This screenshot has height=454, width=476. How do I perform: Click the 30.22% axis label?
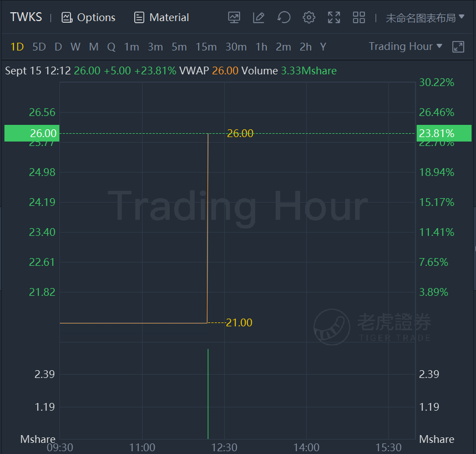pos(437,83)
